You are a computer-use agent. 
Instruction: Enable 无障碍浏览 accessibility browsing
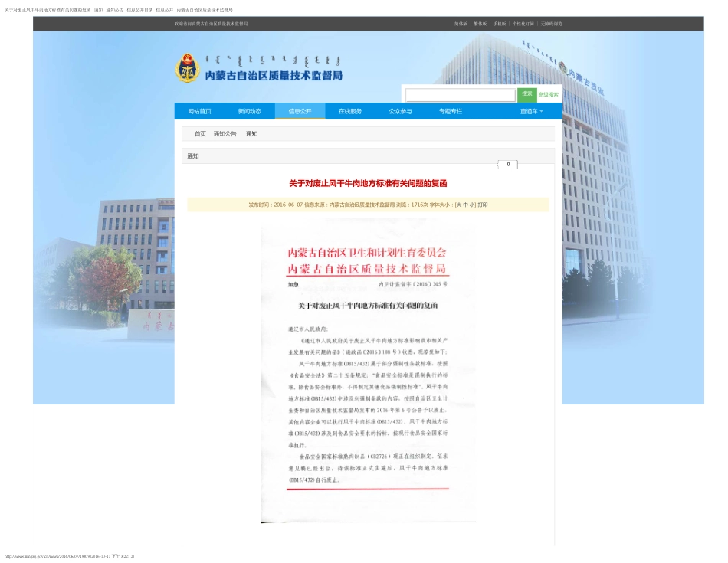(553, 24)
